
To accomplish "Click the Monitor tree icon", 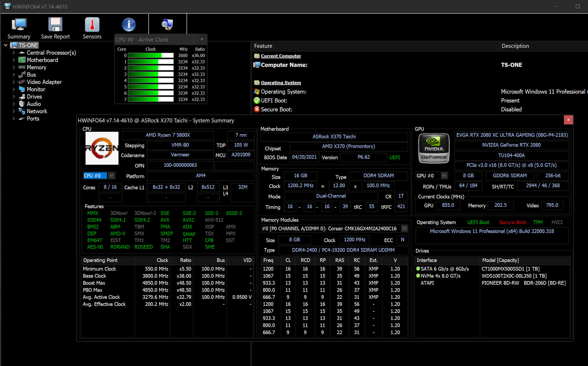I will pyautogui.click(x=22, y=89).
